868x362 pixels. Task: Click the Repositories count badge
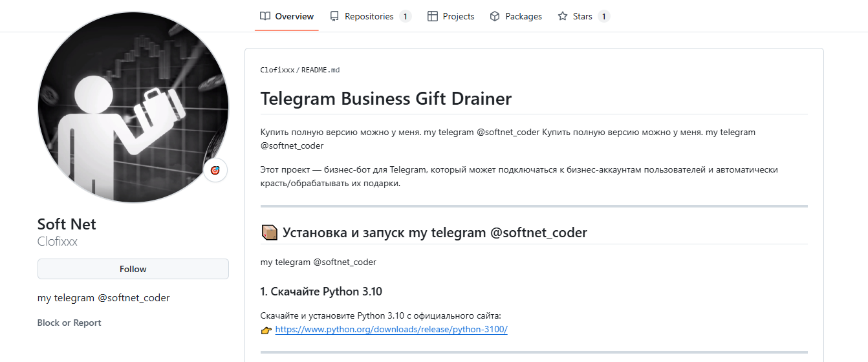click(405, 16)
